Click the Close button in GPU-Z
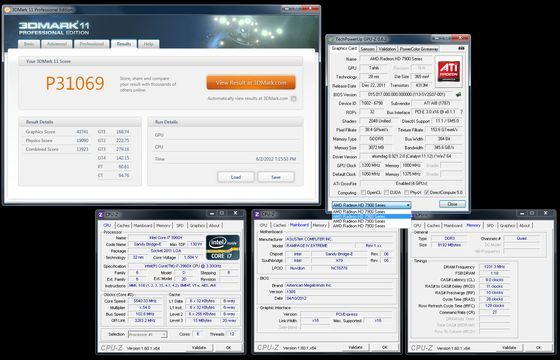Screen dimensions: 560x360 click(x=452, y=204)
